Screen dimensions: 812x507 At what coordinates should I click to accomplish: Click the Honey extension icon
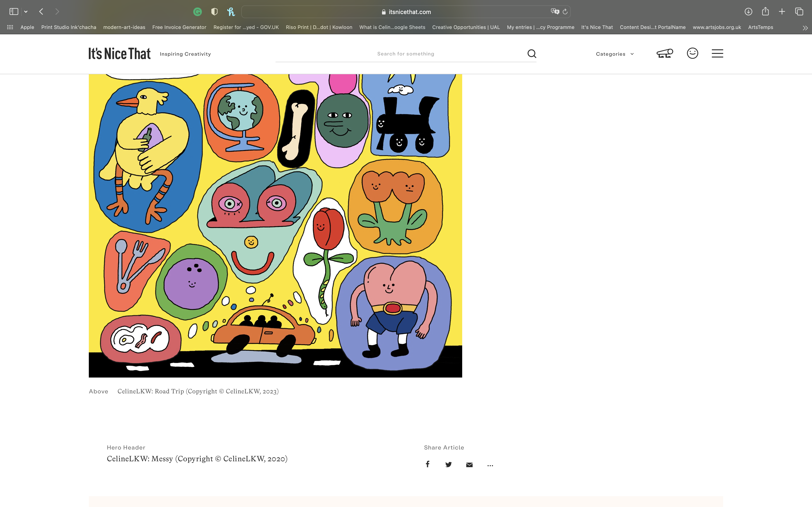click(231, 12)
